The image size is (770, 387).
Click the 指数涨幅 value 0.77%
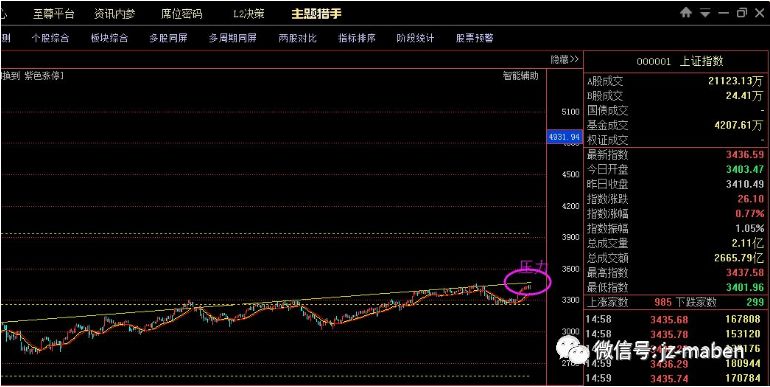click(749, 214)
